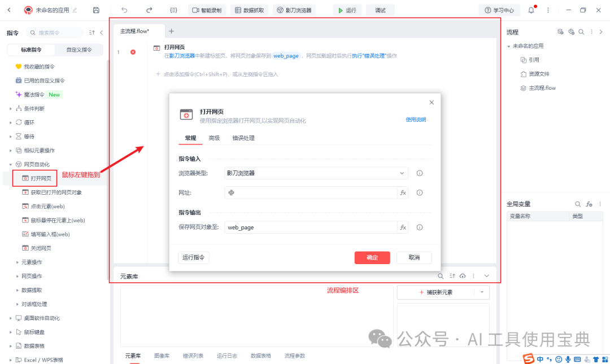Image resolution: width=610 pixels, height=364 pixels.
Task: Click the microphone icon in the IME bar
Action: 568,359
